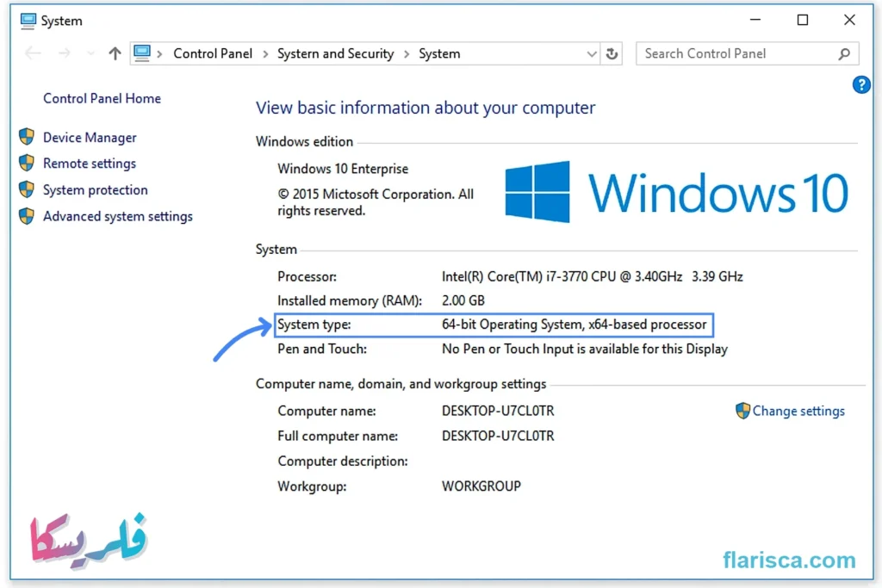The image size is (882, 588).
Task: Open address bar history dropdown
Action: pos(591,54)
